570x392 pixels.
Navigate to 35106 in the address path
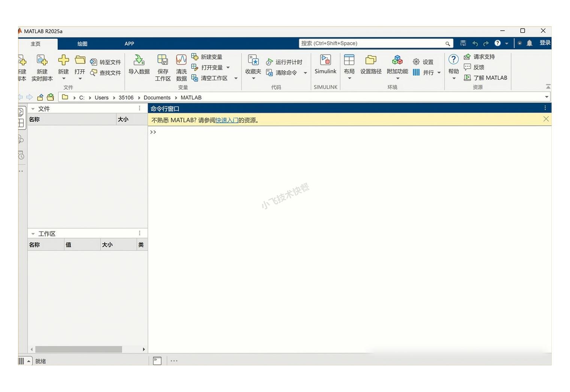[126, 98]
